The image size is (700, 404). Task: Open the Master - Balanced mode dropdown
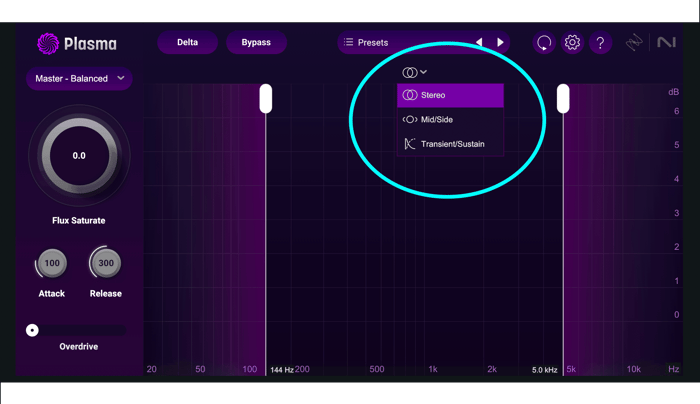click(79, 79)
